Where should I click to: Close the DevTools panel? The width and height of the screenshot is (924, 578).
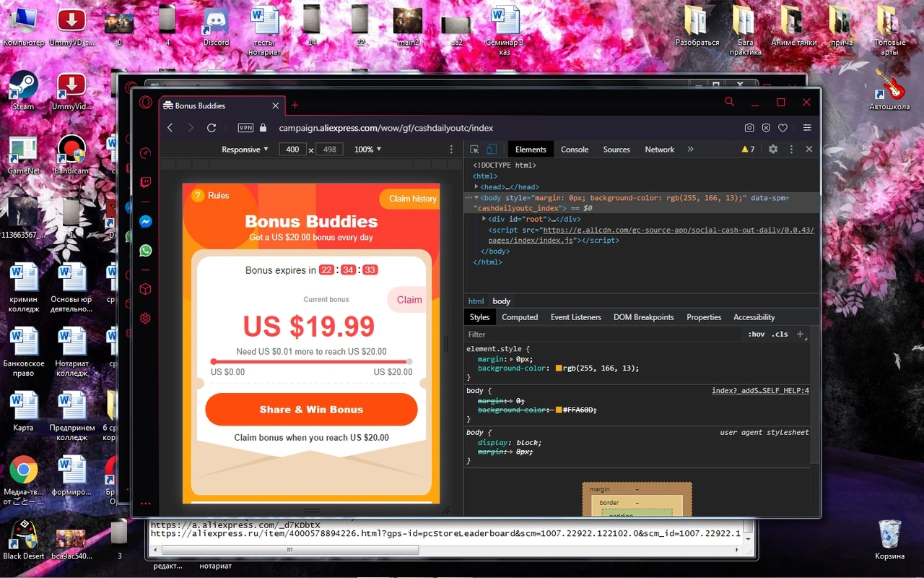click(x=808, y=150)
